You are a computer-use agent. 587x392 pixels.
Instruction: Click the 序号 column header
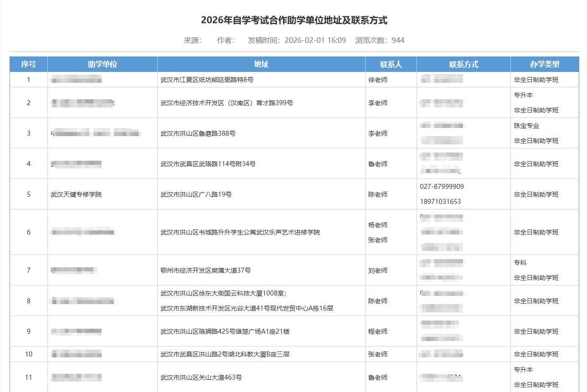point(28,64)
